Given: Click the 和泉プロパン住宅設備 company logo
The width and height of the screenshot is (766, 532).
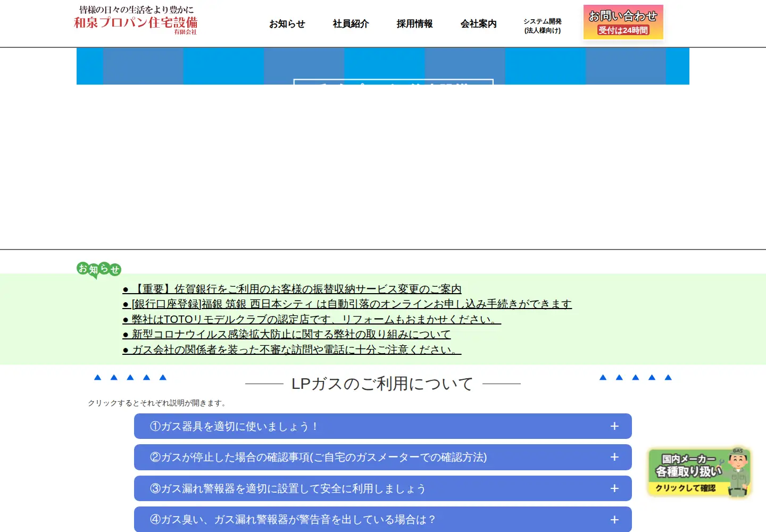Looking at the screenshot, I should tap(136, 20).
